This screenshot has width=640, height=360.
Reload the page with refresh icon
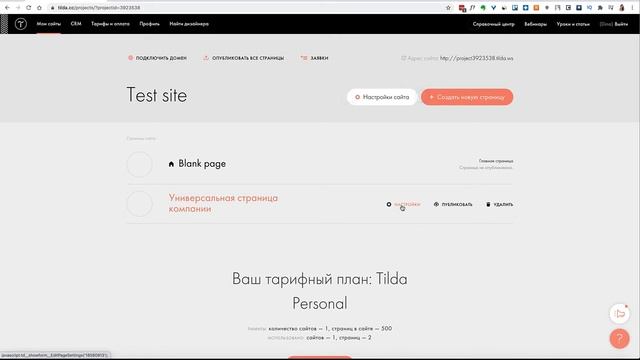[28, 7]
